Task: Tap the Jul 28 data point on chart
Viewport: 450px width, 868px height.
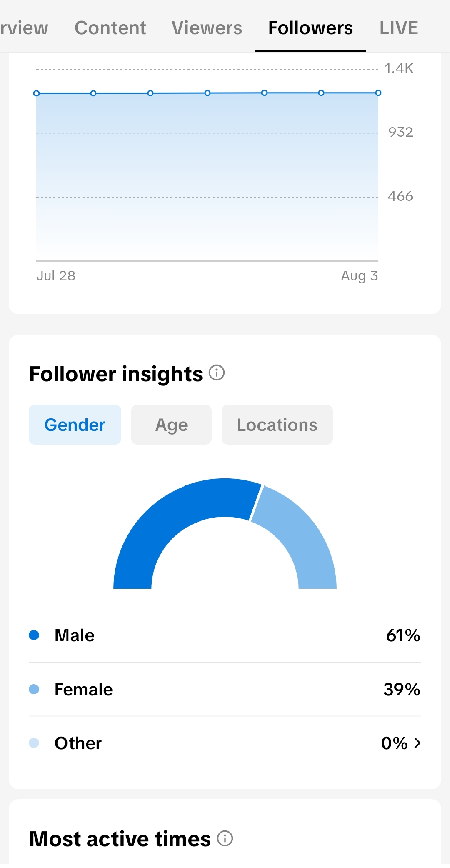Action: (37, 93)
